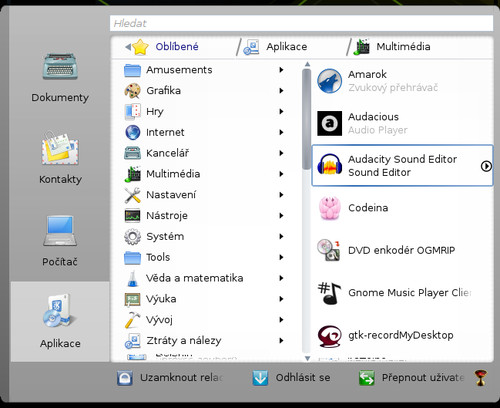Click the Věda a matematika flask icon
Viewport: 500px width, 408px height.
point(132,278)
